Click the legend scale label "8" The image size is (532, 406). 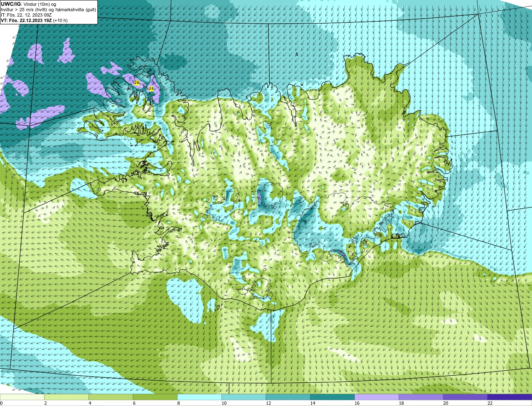click(x=178, y=403)
